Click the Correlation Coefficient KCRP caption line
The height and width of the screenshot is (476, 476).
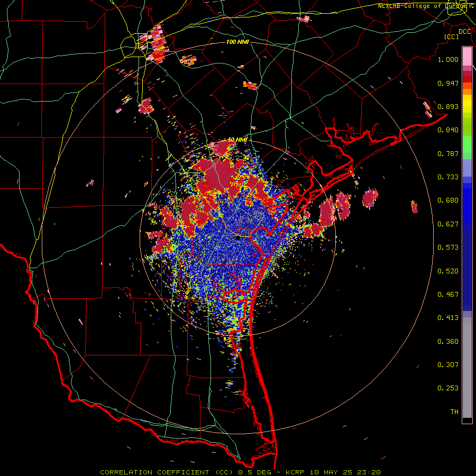tap(241, 472)
